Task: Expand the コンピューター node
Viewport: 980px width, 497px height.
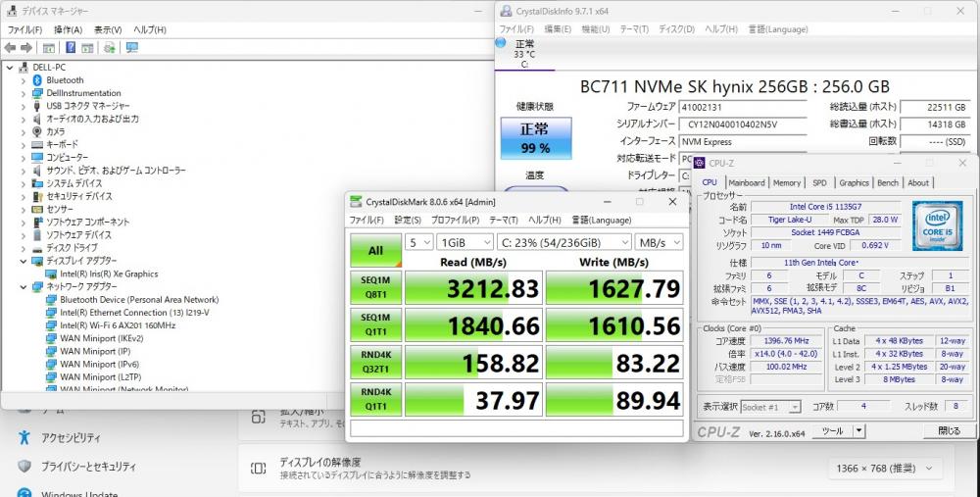Action: pos(24,158)
